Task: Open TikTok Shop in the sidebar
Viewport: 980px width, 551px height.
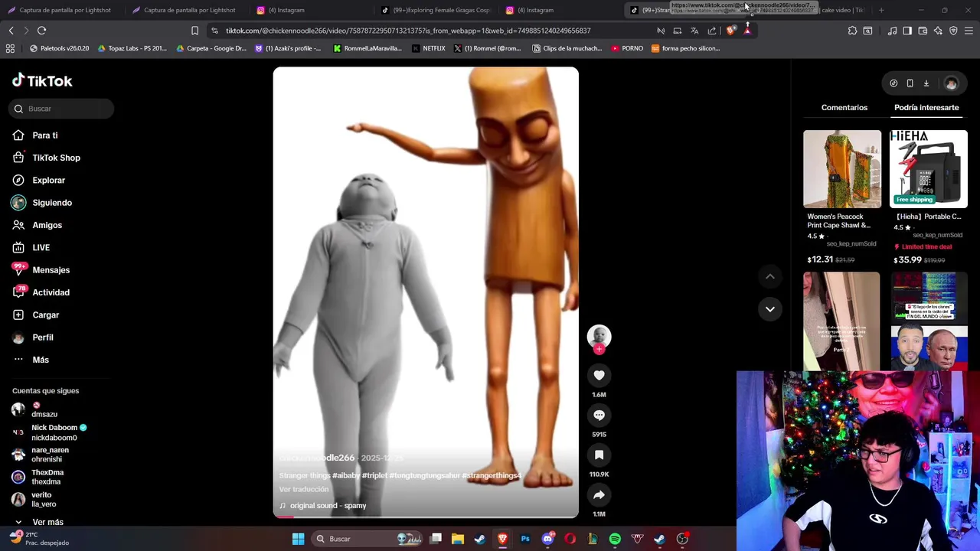Action: point(56,158)
